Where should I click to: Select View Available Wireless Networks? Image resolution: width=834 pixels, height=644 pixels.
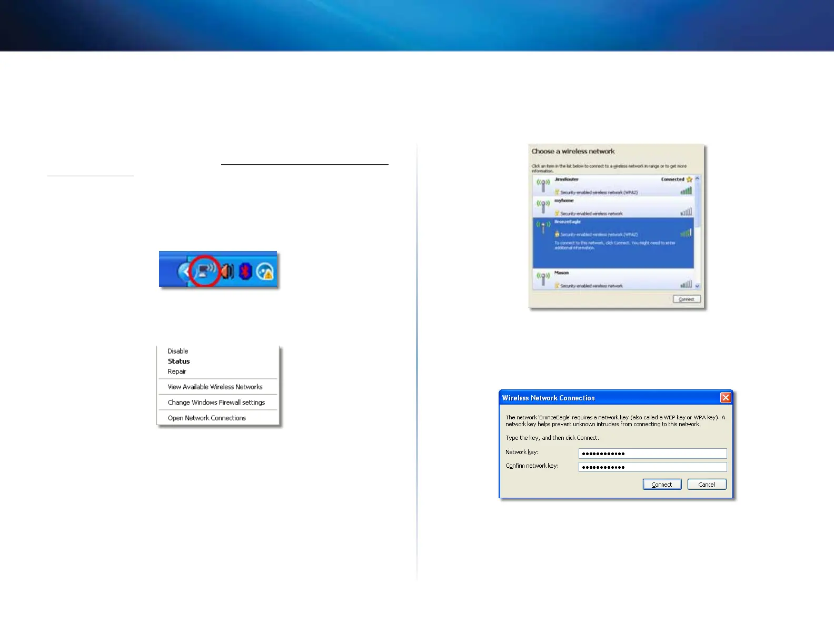(215, 387)
